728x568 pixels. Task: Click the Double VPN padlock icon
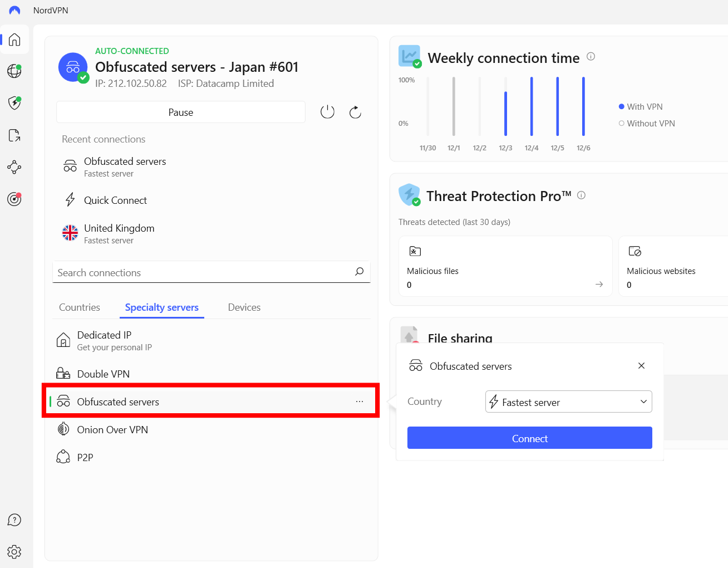[x=63, y=374]
